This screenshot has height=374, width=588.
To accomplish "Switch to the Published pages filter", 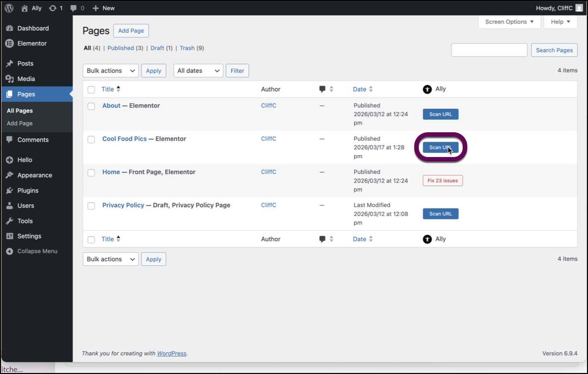I will (x=120, y=48).
